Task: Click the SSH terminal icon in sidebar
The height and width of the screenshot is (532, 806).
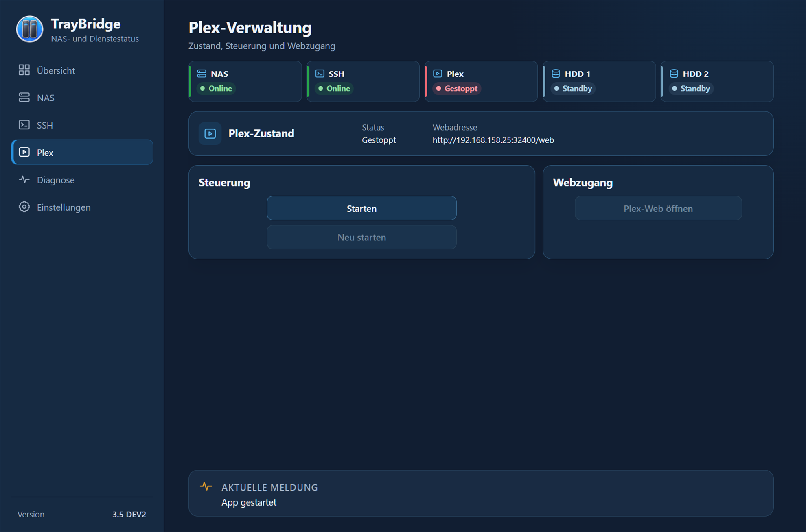Action: click(24, 125)
